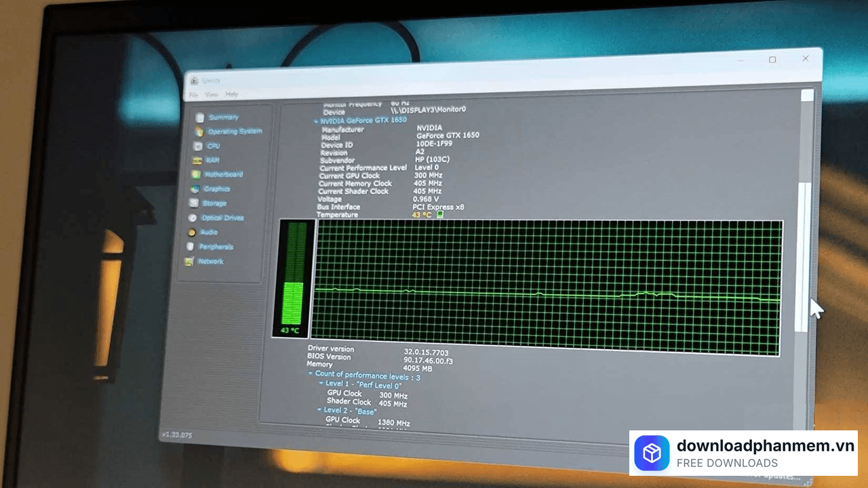Click the temperature history graph
Image resolution: width=868 pixels, height=488 pixels.
[547, 287]
